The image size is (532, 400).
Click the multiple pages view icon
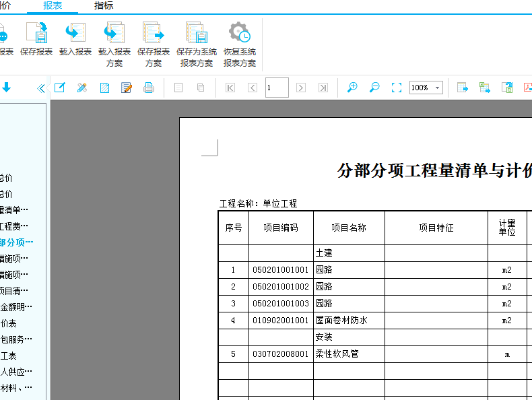pyautogui.click(x=201, y=88)
